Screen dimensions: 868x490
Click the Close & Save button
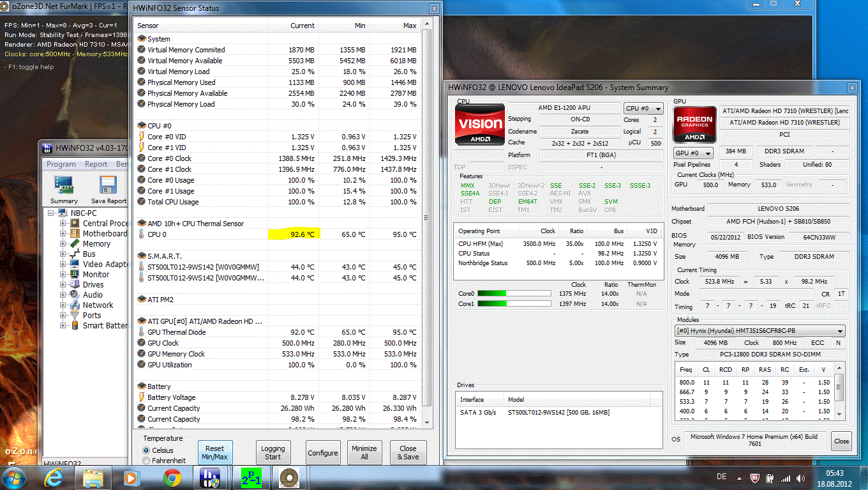click(408, 452)
